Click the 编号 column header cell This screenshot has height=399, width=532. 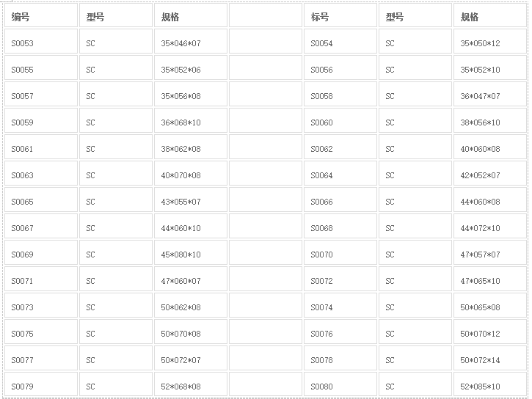tap(40, 17)
